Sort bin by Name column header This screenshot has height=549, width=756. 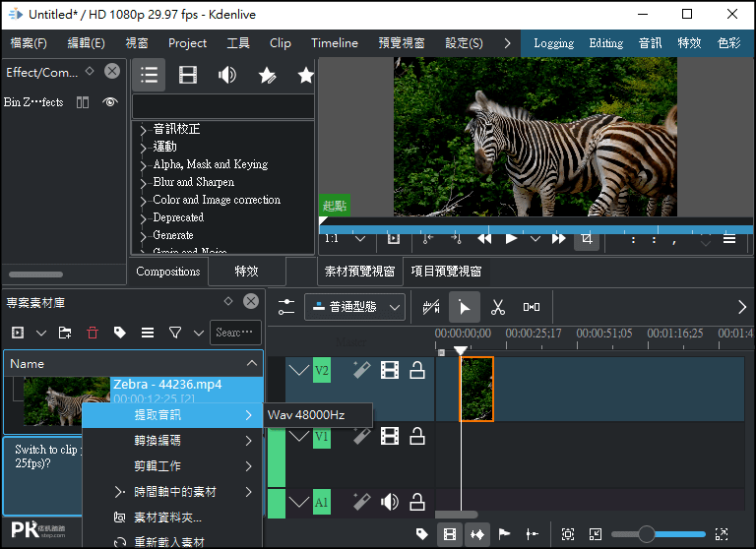(133, 363)
